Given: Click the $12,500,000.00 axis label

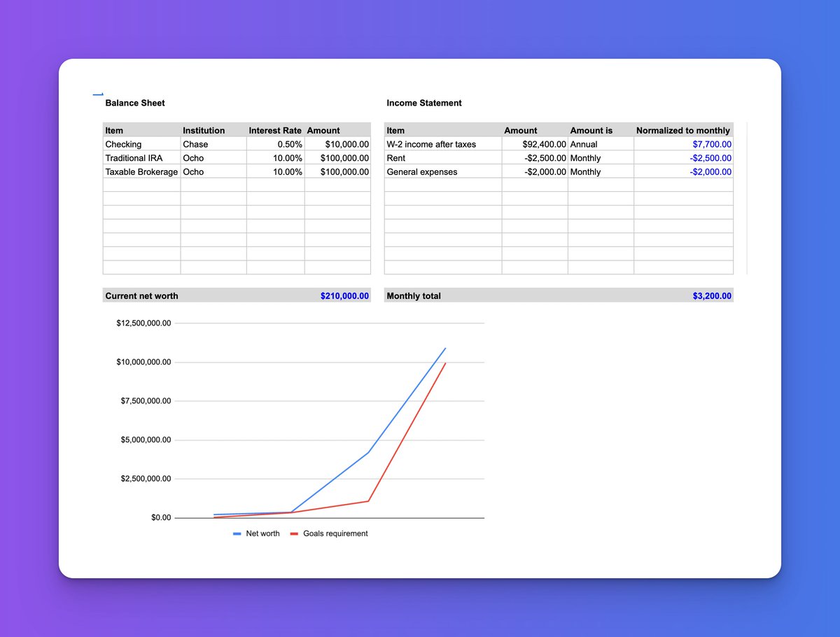Looking at the screenshot, I should tap(143, 323).
